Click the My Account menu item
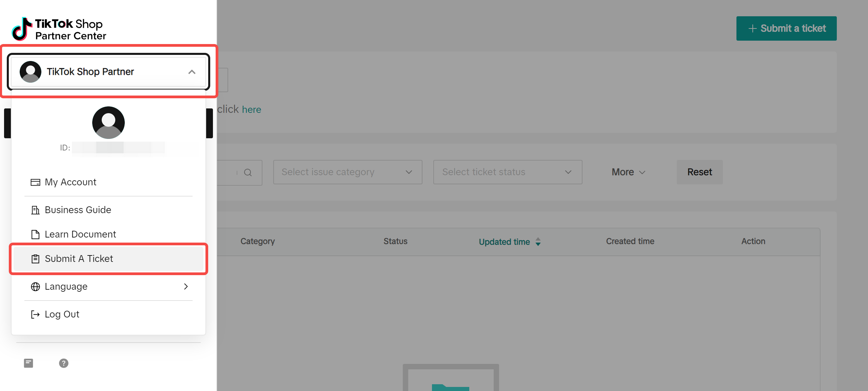 click(70, 182)
